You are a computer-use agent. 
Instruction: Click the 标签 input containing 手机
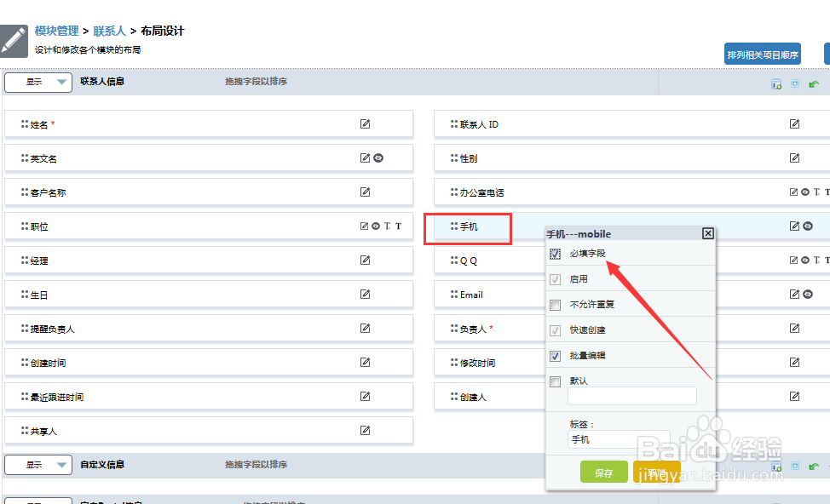point(620,439)
